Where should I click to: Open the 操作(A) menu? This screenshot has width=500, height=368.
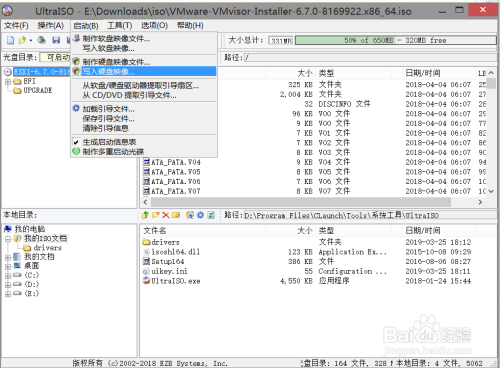[x=50, y=25]
